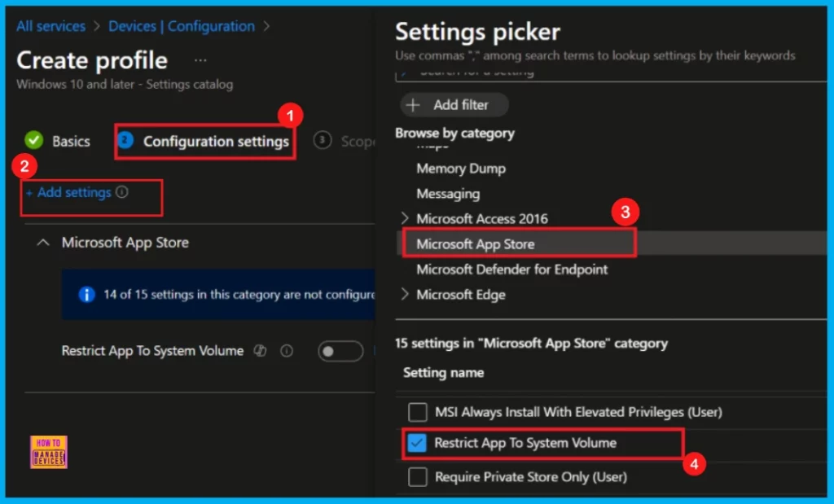This screenshot has width=834, height=504.
Task: Open the ellipsis menu next to Create profile
Action: (x=200, y=60)
